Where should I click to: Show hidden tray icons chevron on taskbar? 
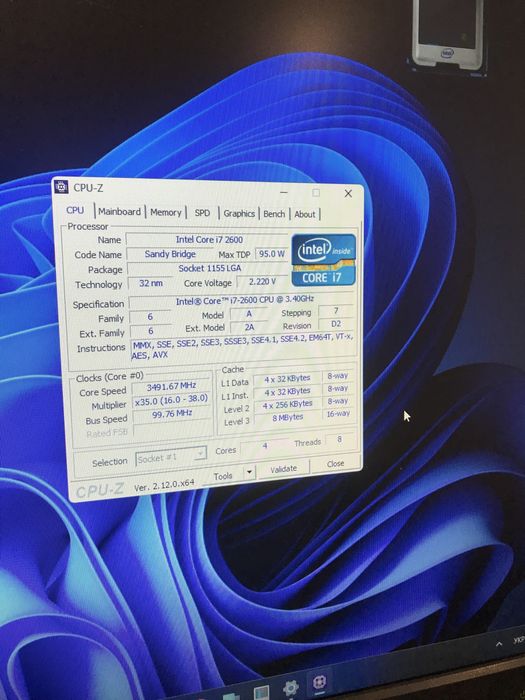point(499,644)
